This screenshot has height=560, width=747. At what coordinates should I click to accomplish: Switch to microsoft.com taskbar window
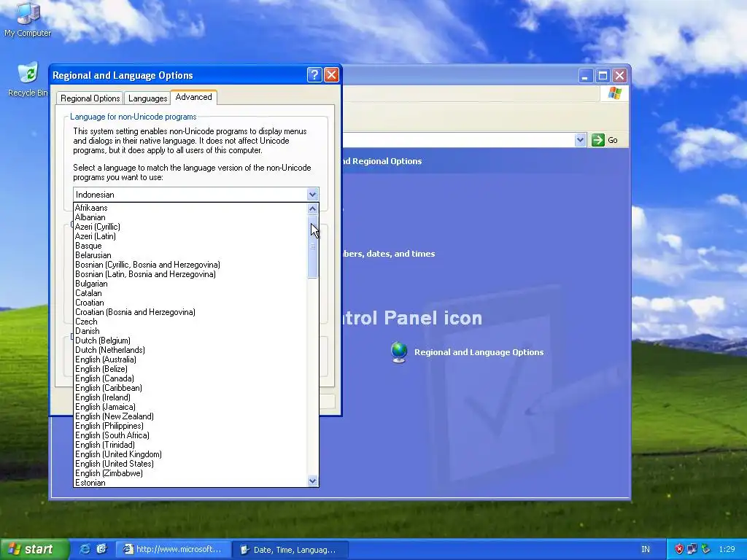pyautogui.click(x=174, y=550)
